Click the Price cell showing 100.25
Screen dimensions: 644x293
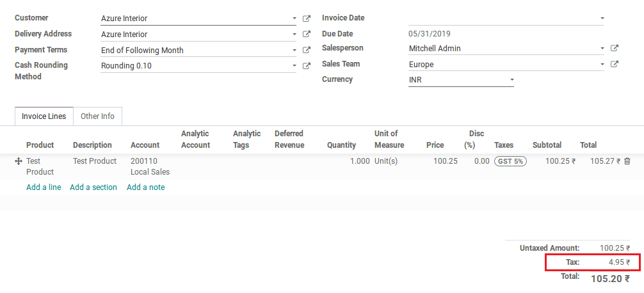tap(445, 161)
